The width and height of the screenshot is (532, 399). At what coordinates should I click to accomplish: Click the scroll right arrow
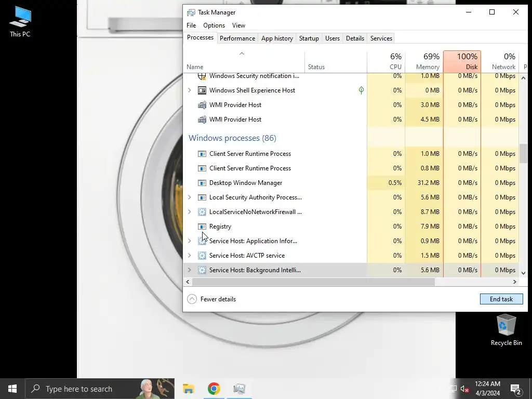tap(515, 282)
